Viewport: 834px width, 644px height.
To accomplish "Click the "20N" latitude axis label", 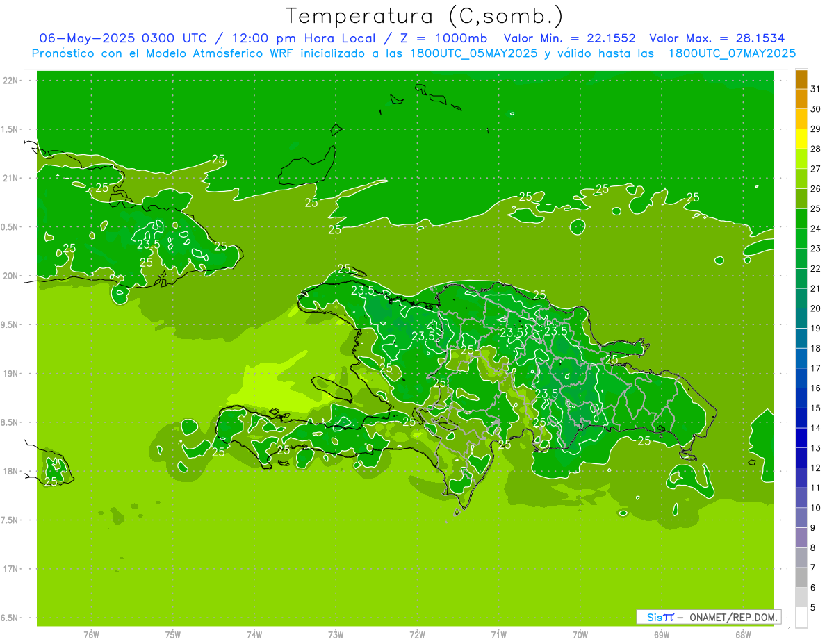I will pos(11,276).
